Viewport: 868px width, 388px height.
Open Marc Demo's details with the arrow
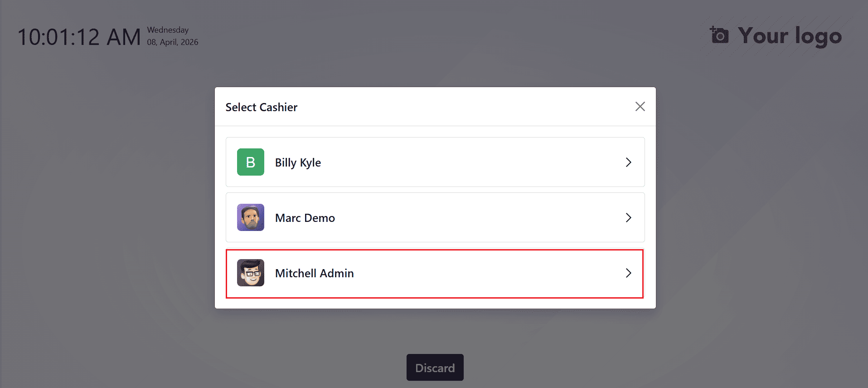[628, 217]
